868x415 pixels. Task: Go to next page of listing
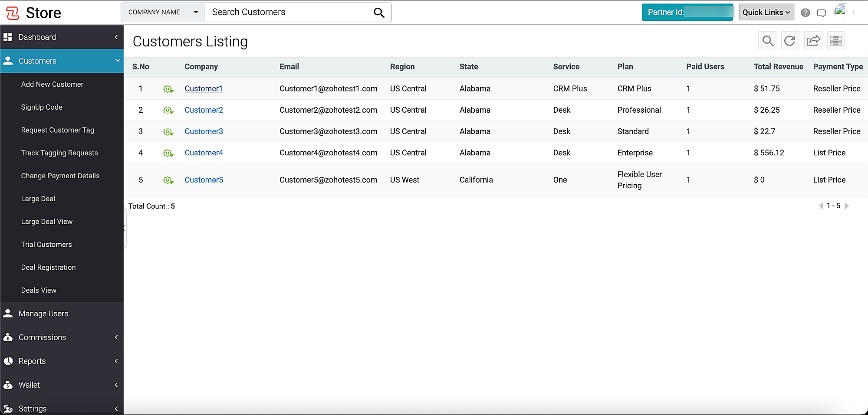click(x=846, y=206)
